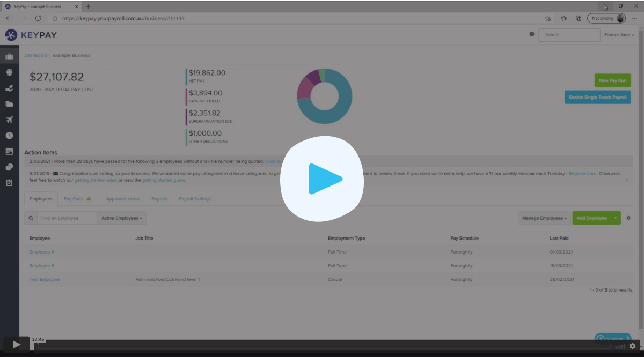Select the Employees people icon in sidebar
This screenshot has width=644, height=357.
[10, 72]
